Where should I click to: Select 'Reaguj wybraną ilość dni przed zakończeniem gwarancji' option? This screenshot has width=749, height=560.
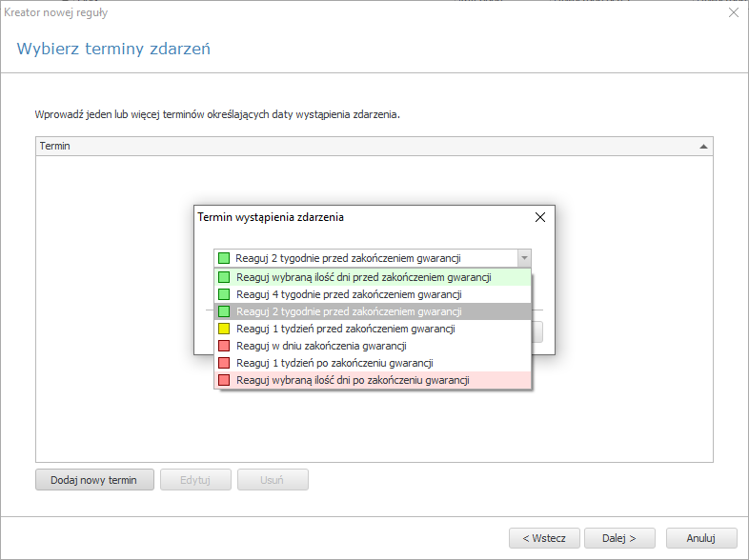click(x=373, y=277)
